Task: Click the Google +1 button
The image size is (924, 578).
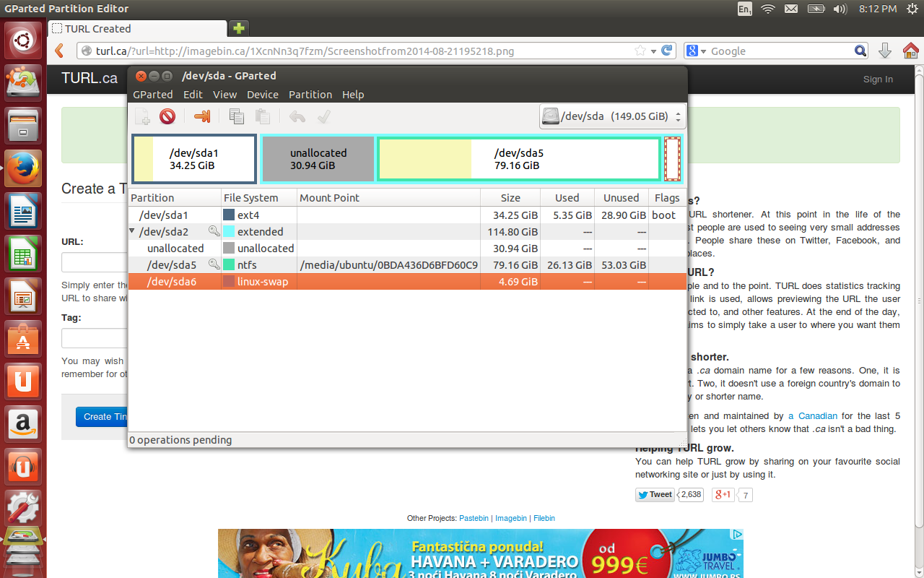Action: coord(723,495)
